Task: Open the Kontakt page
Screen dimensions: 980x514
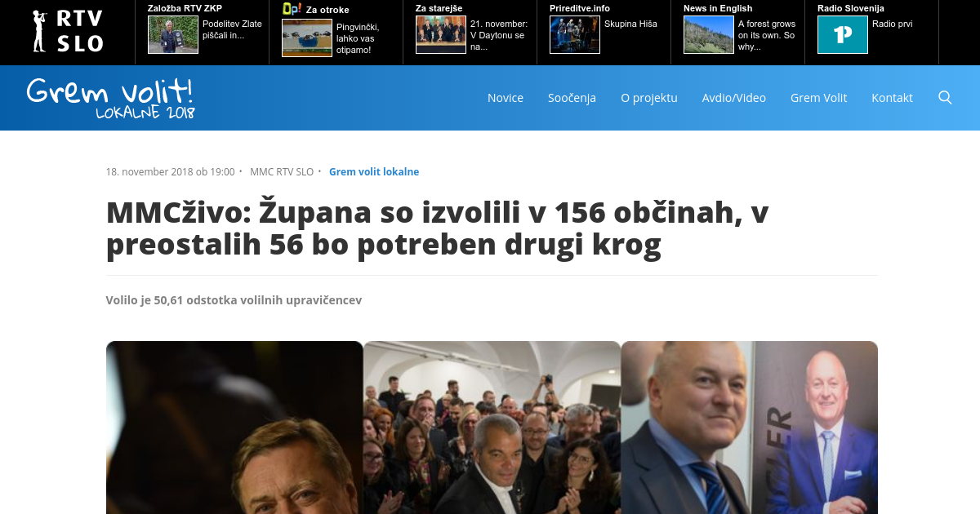Action: click(892, 98)
